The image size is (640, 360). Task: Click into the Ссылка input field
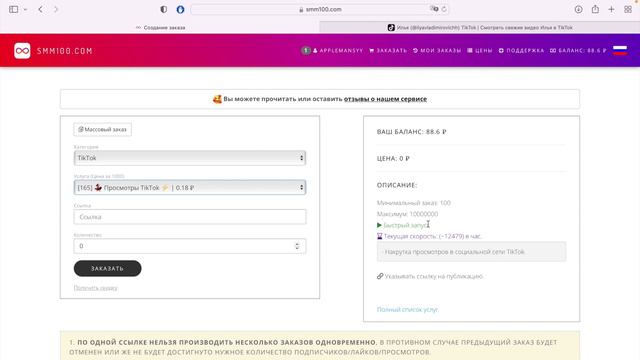coord(190,217)
